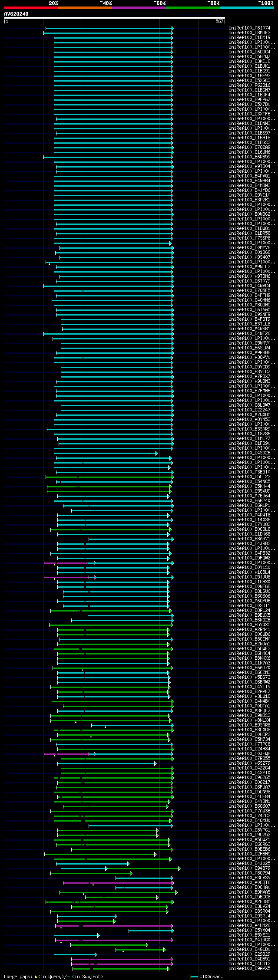Open hit UniRef100_C1BXI9
The width and height of the screenshot is (278, 980).
click(249, 37)
